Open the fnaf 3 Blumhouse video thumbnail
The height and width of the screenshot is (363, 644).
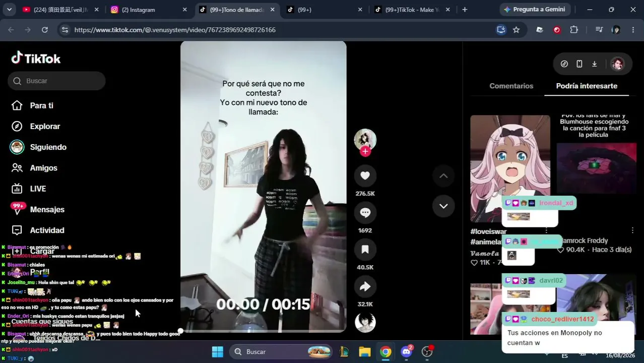597,168
